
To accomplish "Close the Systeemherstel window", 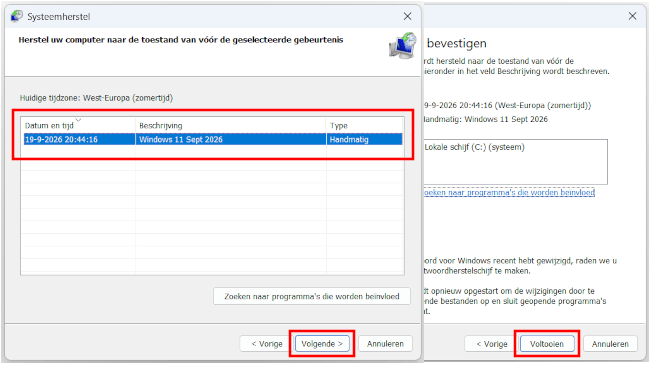I will pyautogui.click(x=407, y=16).
